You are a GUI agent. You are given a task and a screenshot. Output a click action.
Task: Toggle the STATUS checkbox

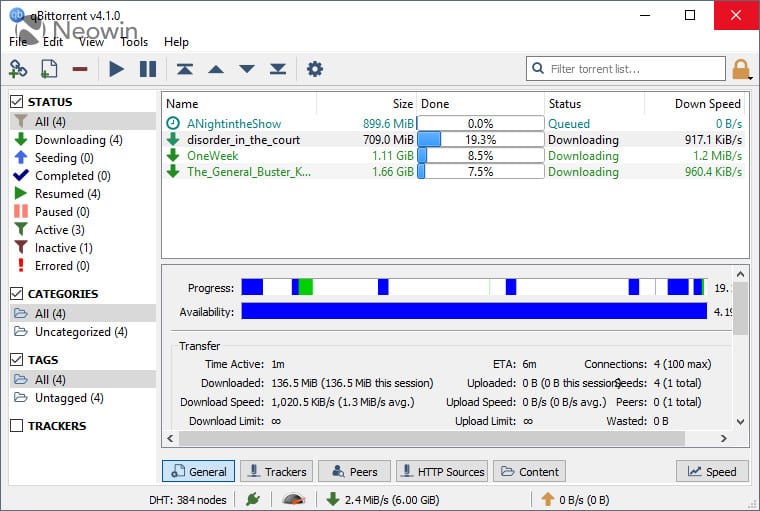tap(17, 101)
